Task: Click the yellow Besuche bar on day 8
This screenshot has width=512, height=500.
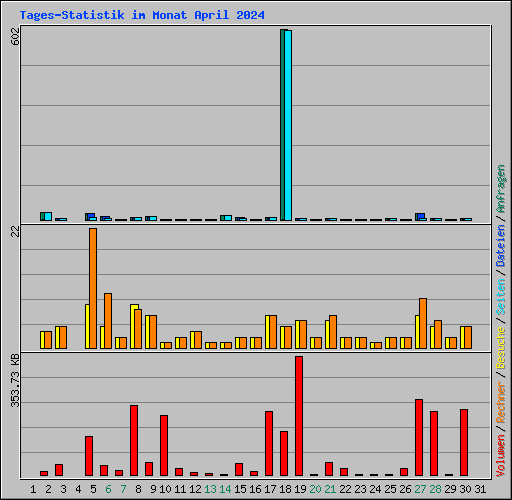Action: tap(133, 327)
